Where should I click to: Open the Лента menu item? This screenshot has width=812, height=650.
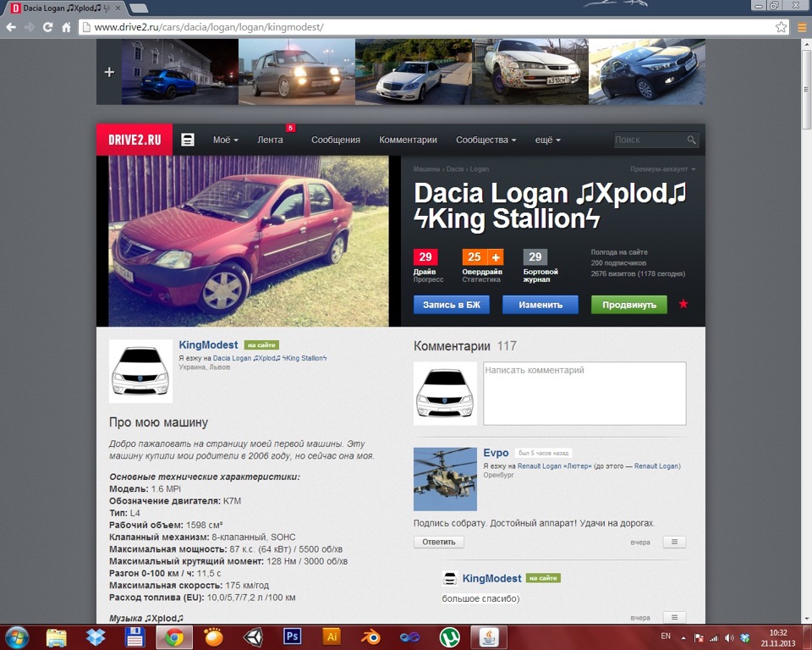(271, 140)
